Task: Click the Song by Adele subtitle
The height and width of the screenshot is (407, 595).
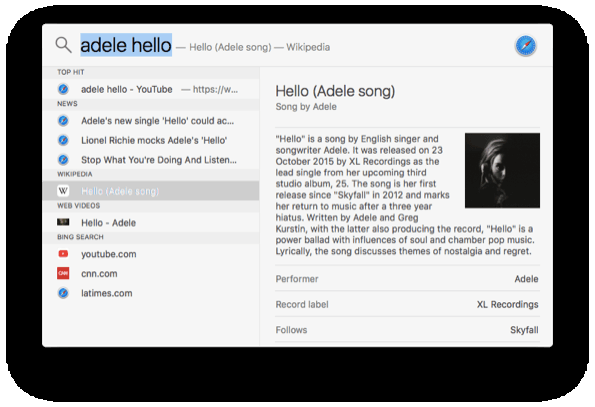Action: [306, 107]
